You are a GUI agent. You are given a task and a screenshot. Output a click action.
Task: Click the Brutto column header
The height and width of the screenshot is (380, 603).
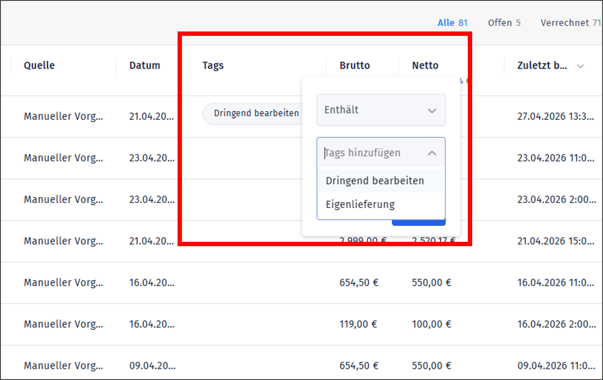coord(355,65)
